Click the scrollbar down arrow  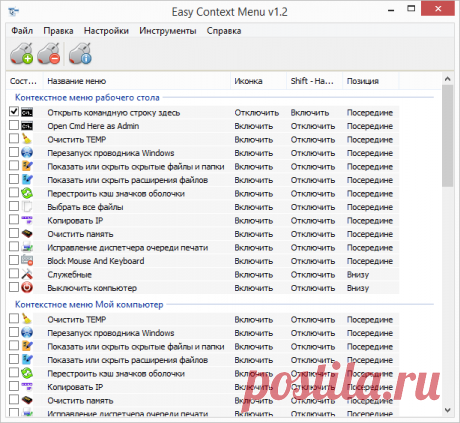coord(448,410)
